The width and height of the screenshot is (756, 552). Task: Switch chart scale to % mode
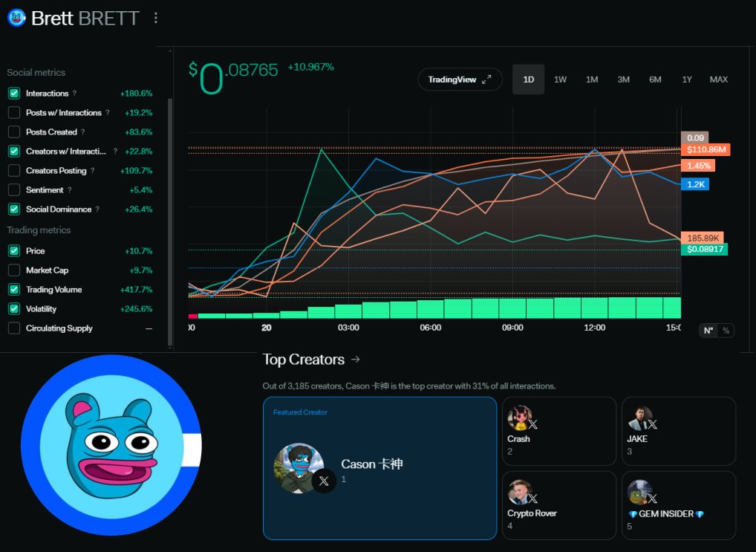pos(726,331)
